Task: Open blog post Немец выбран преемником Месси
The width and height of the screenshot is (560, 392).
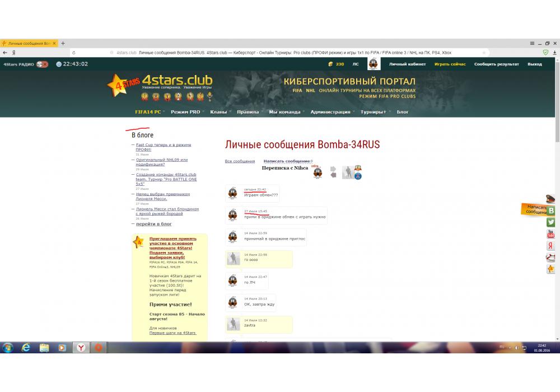Action: click(x=162, y=197)
